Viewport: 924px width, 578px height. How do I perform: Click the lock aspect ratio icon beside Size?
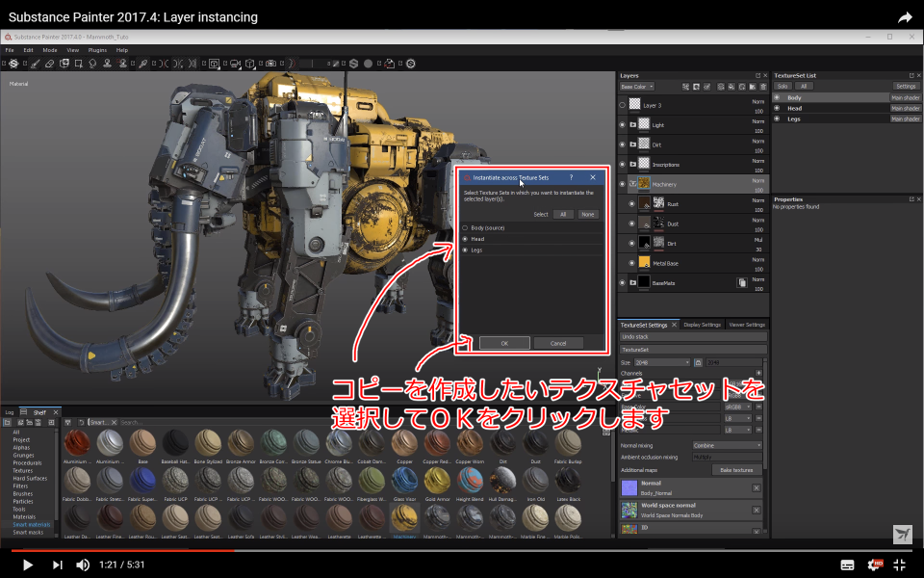pos(698,362)
